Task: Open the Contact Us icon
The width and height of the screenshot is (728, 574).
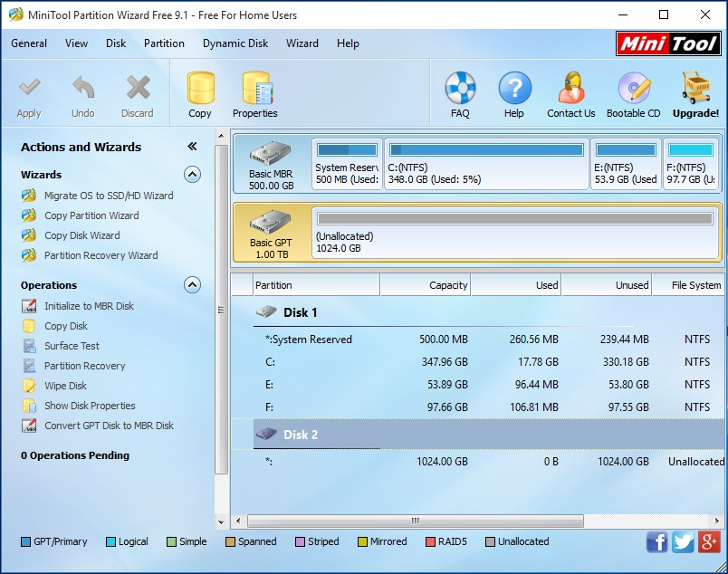Action: [x=571, y=89]
